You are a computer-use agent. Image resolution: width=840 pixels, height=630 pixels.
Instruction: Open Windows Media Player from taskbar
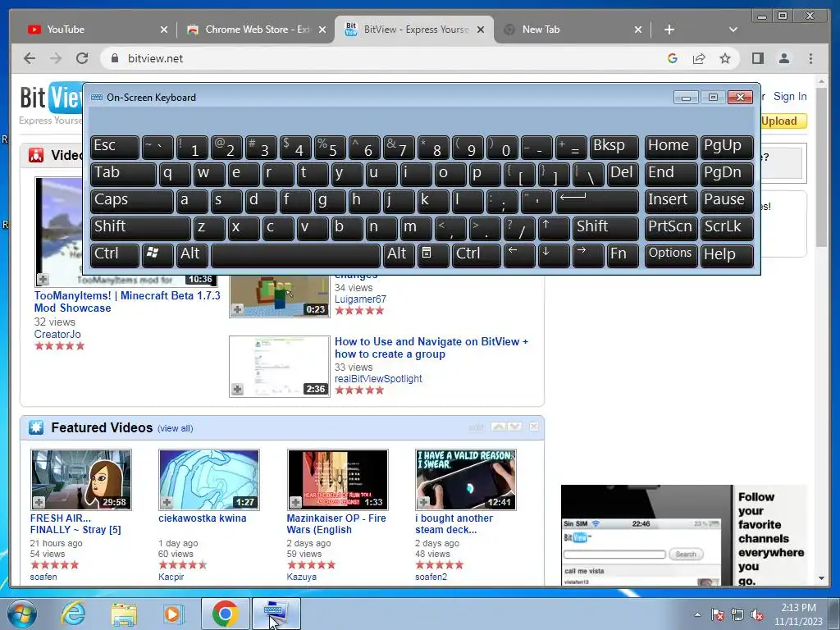coord(173,614)
